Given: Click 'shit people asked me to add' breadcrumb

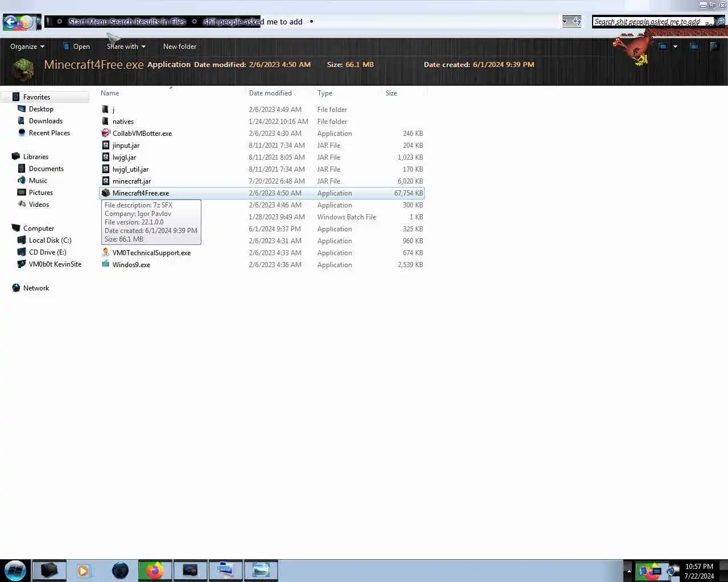Looking at the screenshot, I should tap(253, 22).
